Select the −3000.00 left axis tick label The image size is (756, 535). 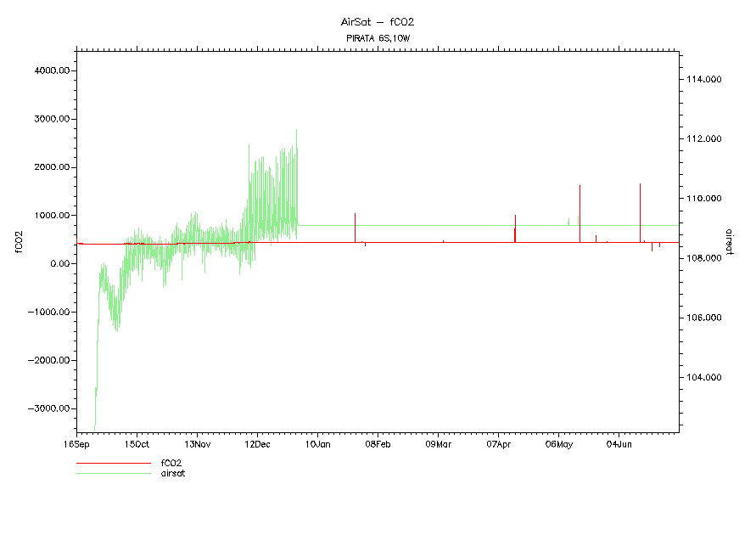pos(50,408)
